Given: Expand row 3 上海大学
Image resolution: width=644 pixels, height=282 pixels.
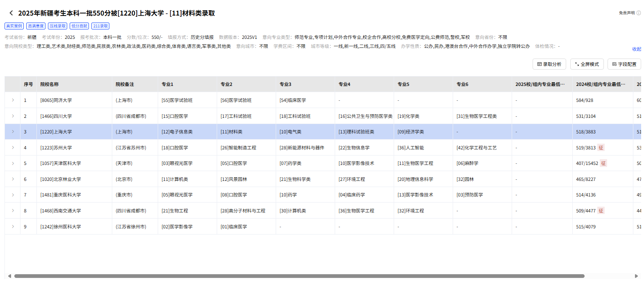Looking at the screenshot, I should point(13,132).
